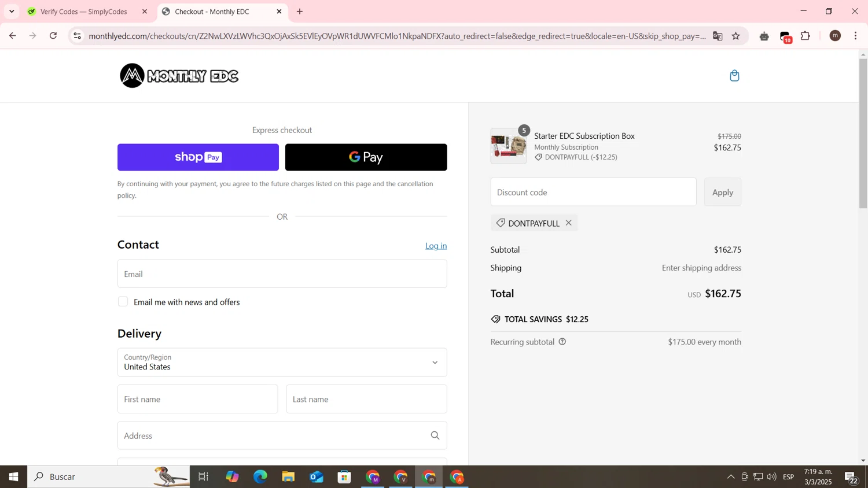
Task: Focus the Last name field
Action: (x=366, y=399)
